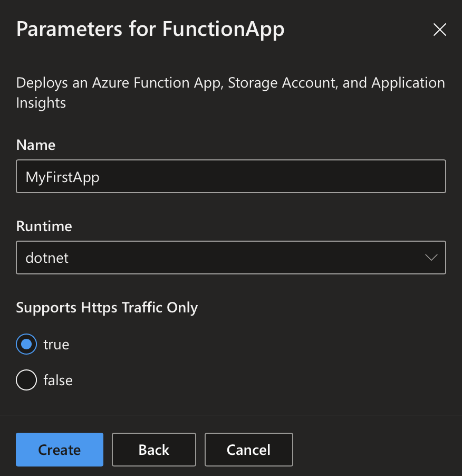Go back using the Back button
This screenshot has height=476, width=462.
154,450
